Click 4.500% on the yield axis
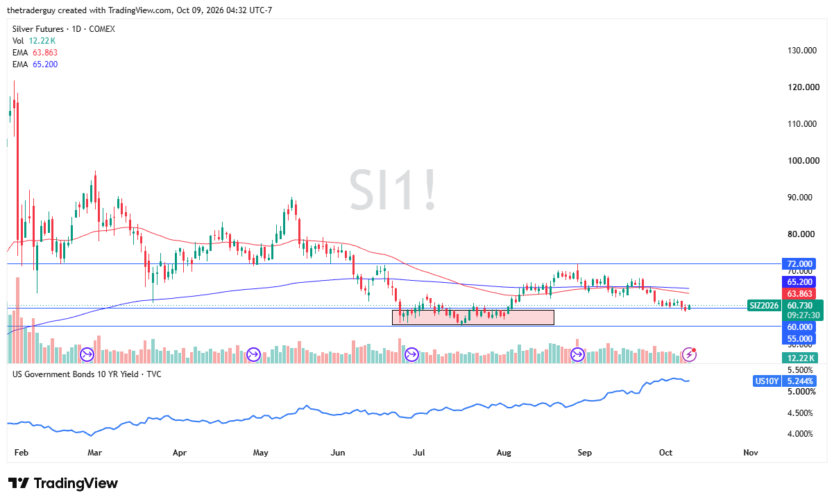The image size is (834, 504). coord(800,413)
